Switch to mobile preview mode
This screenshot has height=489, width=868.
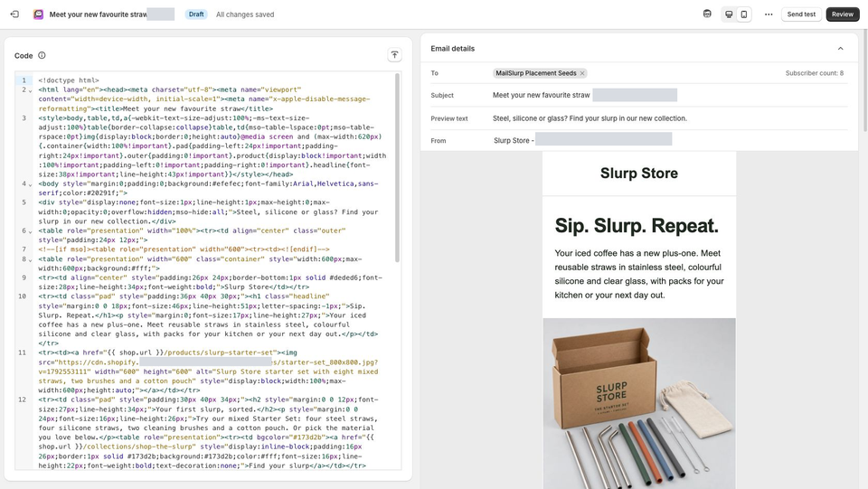pyautogui.click(x=744, y=14)
